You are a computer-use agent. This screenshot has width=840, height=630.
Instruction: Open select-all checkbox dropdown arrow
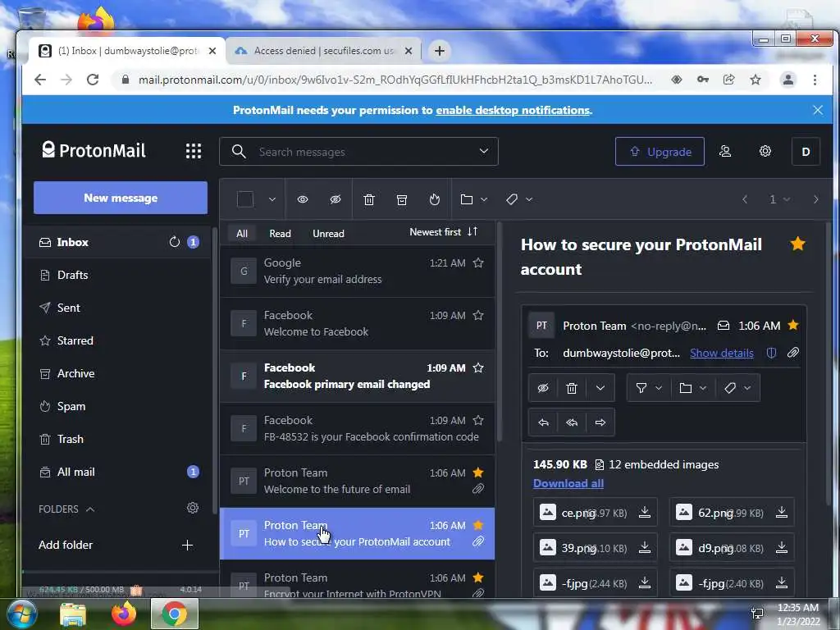272,199
